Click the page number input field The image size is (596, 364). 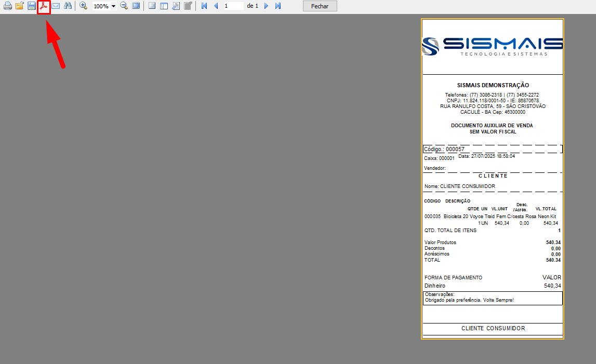pyautogui.click(x=233, y=6)
